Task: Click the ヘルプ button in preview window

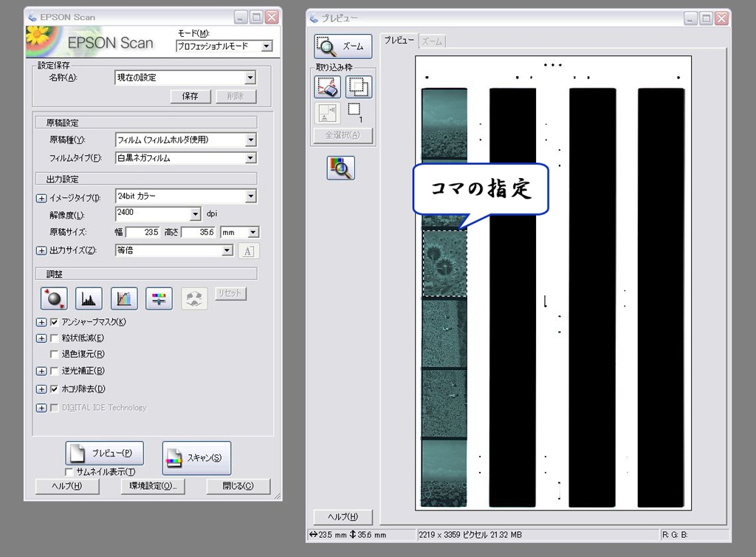Action: [x=343, y=516]
